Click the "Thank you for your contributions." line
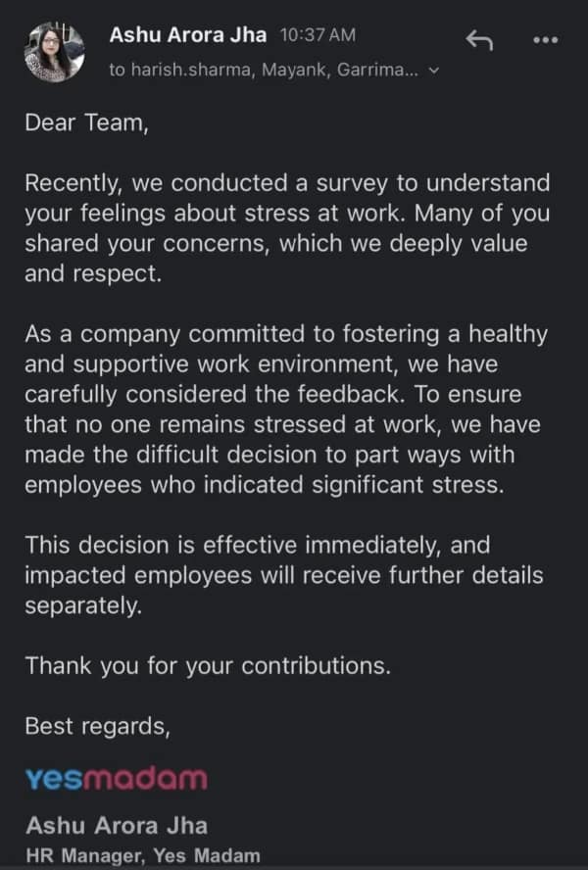 click(x=208, y=665)
